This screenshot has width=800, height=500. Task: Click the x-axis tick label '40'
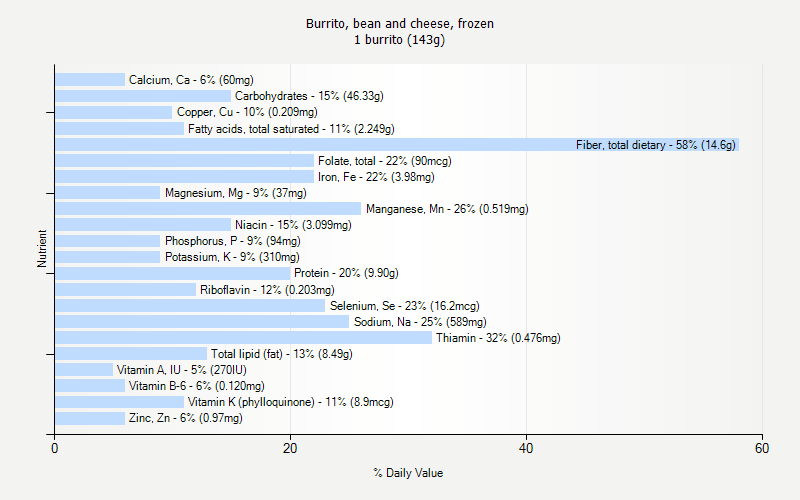[x=526, y=448]
